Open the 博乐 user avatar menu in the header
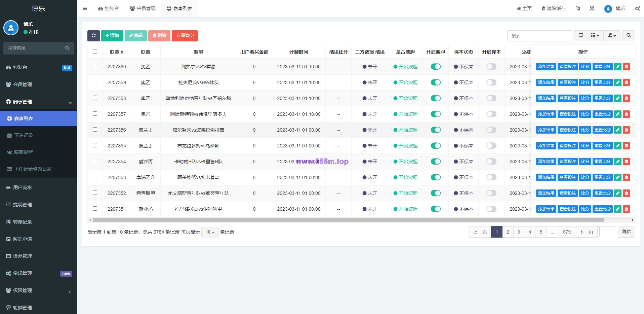The height and width of the screenshot is (314, 644). click(614, 8)
